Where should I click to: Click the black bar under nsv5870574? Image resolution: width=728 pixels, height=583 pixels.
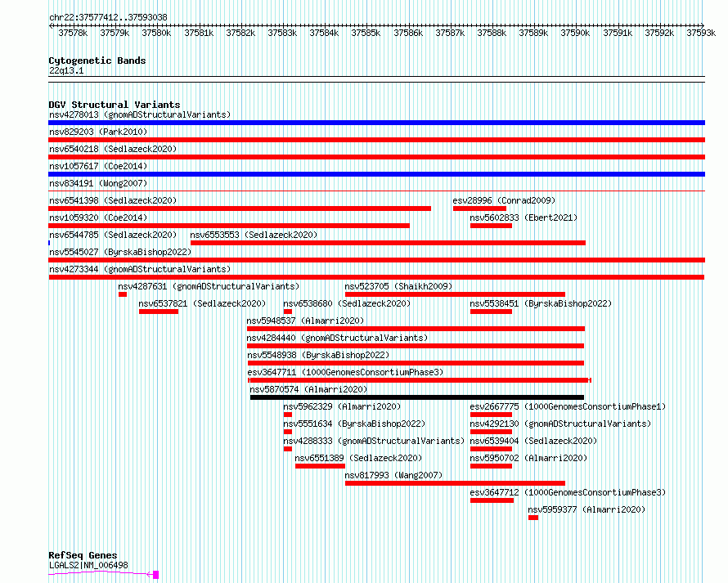(x=417, y=397)
